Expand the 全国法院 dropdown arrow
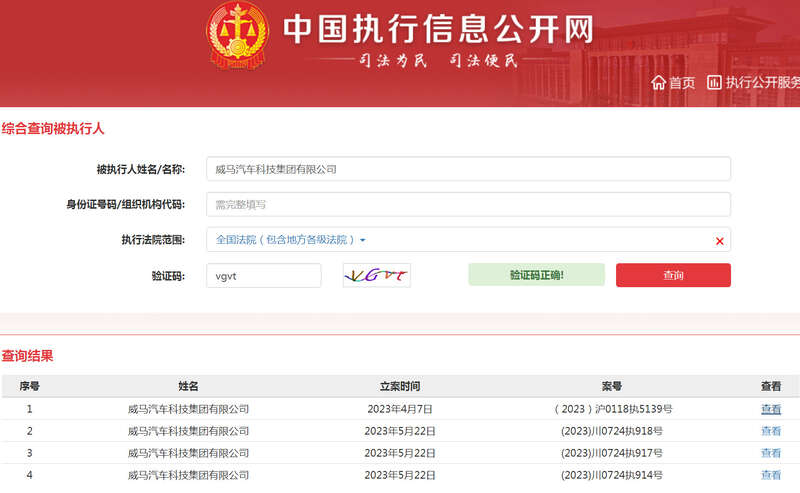The image size is (800, 493). click(x=363, y=241)
